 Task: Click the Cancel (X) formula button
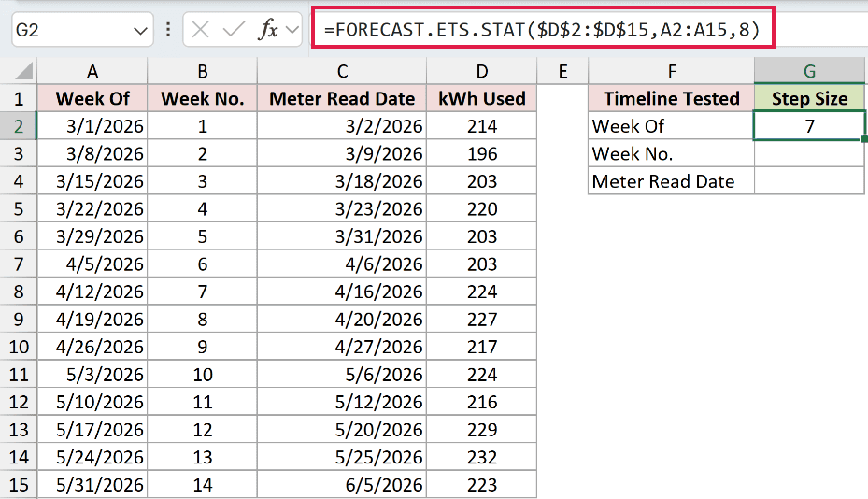pyautogui.click(x=200, y=29)
